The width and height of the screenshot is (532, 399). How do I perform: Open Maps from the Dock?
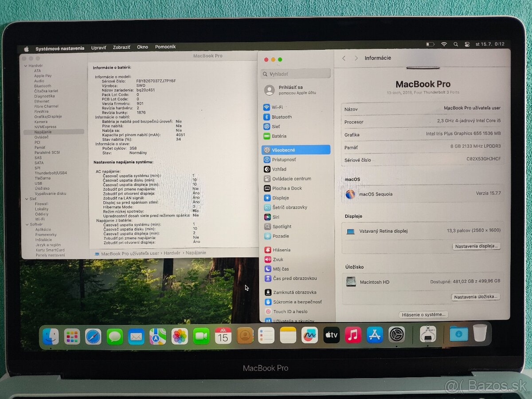[x=158, y=336]
